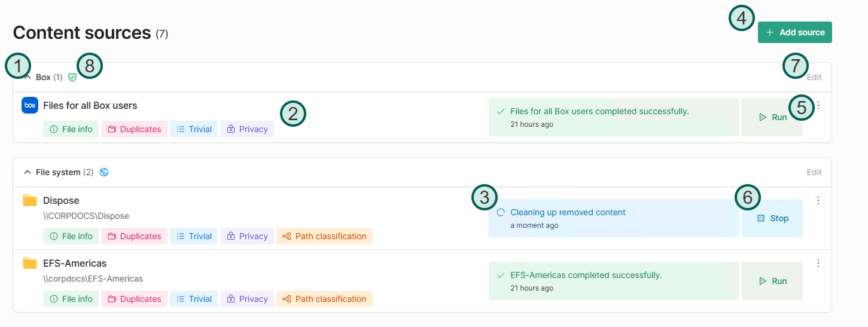Run the Files for all Box users source
Viewport: 868px width, 327px height.
(772, 117)
